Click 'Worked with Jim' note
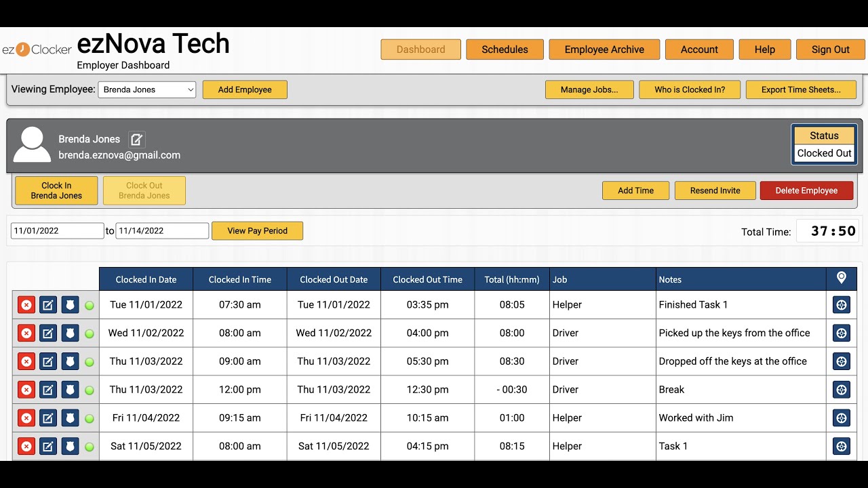Image resolution: width=868 pixels, height=488 pixels. (x=696, y=418)
